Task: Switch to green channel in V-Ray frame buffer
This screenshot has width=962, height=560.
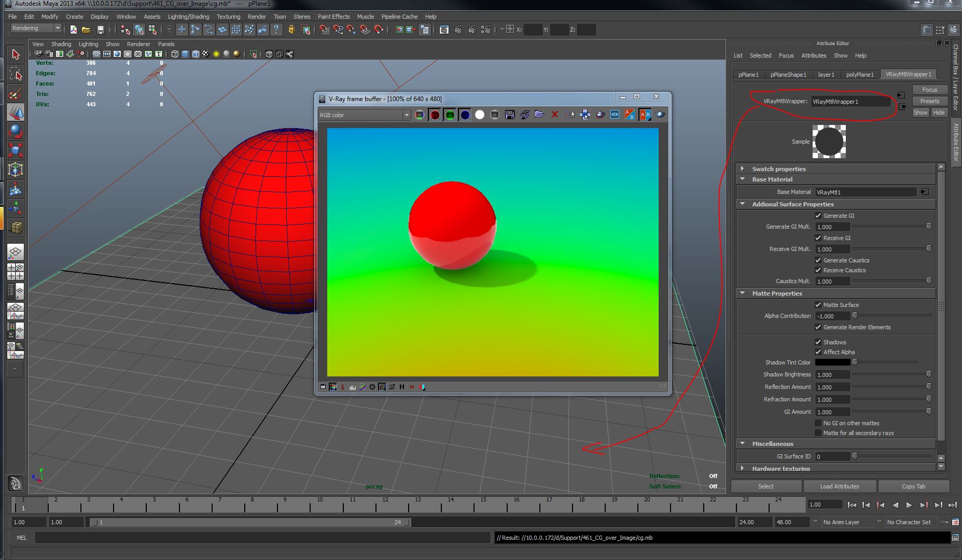Action: [450, 115]
